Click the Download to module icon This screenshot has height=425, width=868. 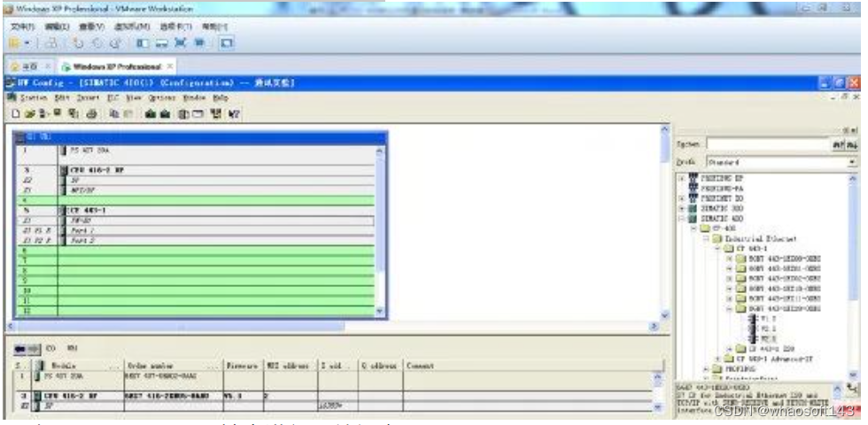coord(150,114)
